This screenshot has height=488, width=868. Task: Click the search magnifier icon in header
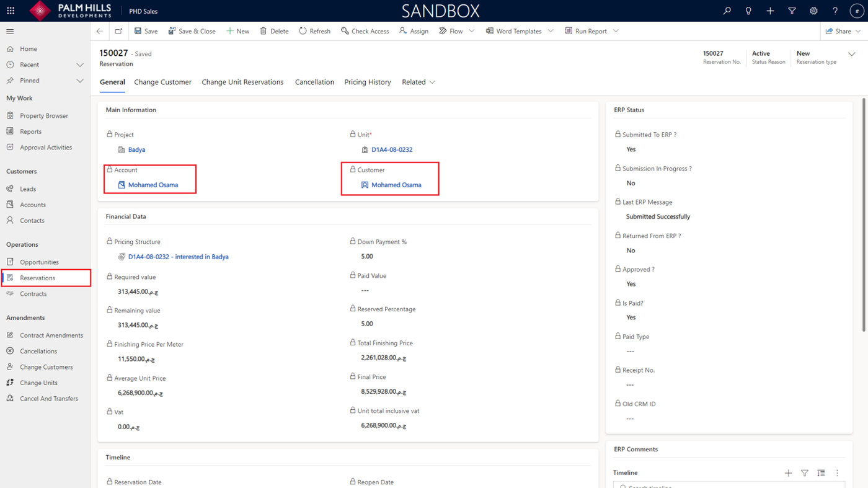727,11
